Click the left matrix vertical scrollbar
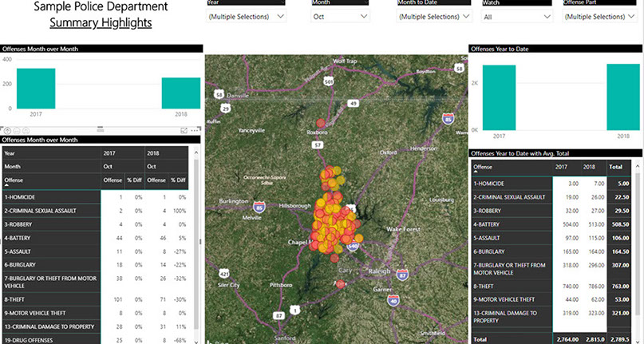Screen dimensions: 644x344 tap(196, 239)
